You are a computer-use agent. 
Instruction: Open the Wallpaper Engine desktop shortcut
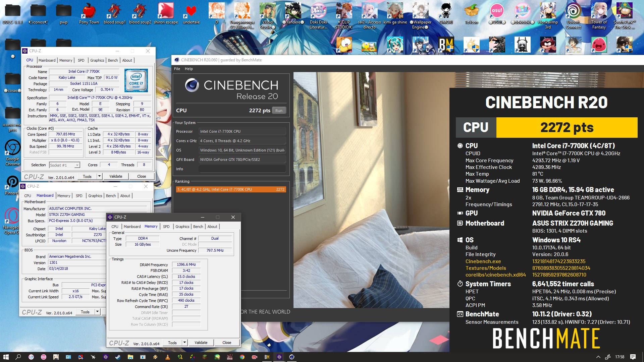point(420,16)
